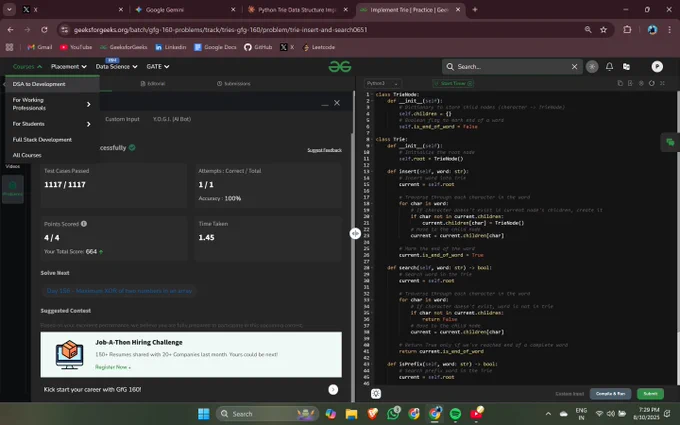Expand the Data Science dropdown
The width and height of the screenshot is (680, 425).
(x=117, y=66)
